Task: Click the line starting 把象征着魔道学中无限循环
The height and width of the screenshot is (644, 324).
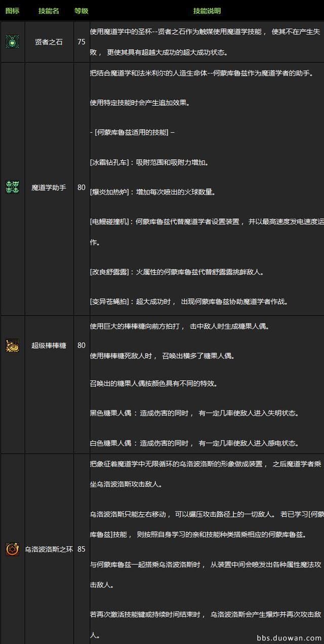Action: coord(205,464)
